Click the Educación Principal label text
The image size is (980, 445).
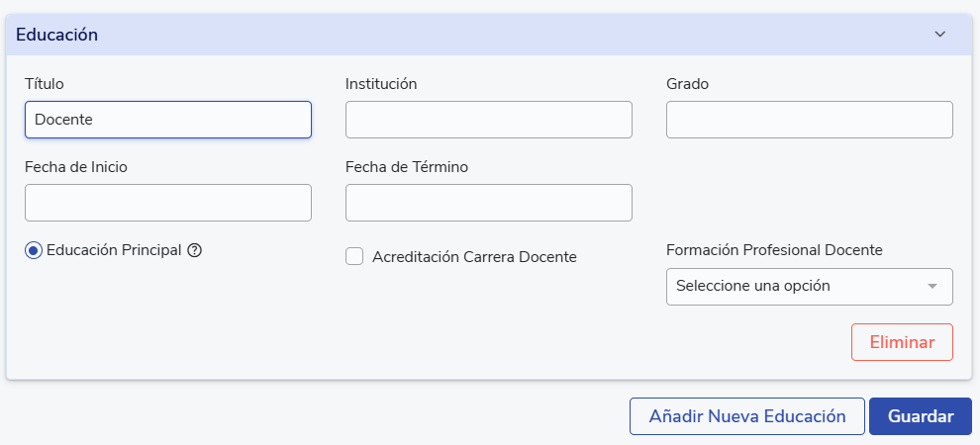pos(114,251)
